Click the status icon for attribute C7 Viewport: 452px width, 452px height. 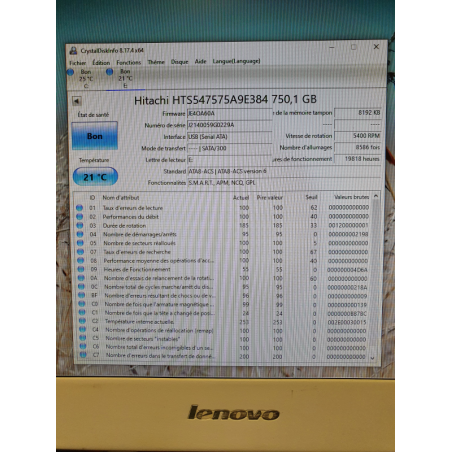click(83, 355)
